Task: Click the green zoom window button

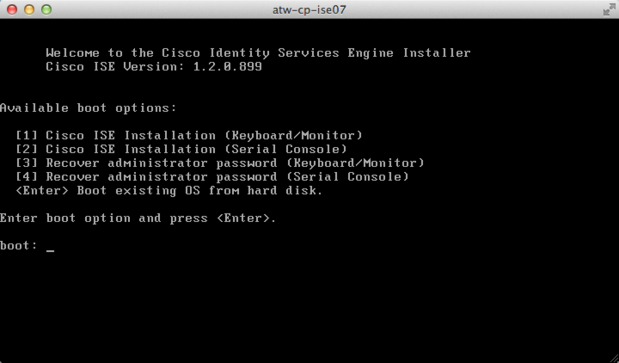Action: (46, 9)
